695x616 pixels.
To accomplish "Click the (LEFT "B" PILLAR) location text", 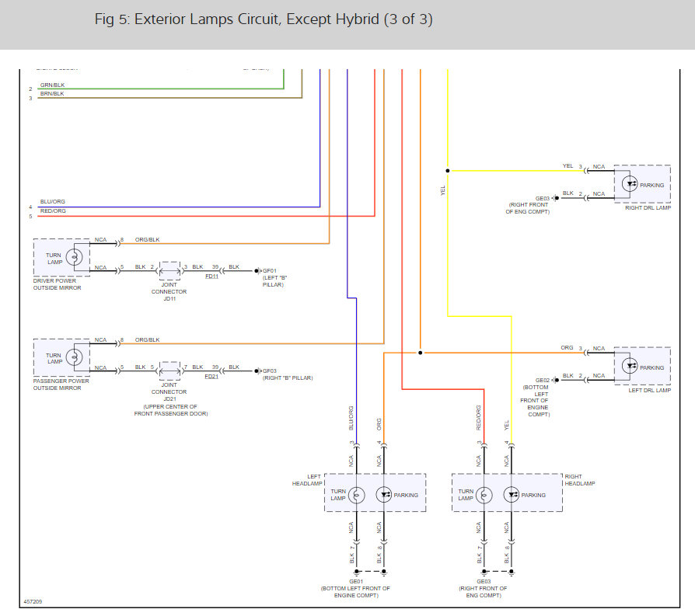I will [x=274, y=281].
